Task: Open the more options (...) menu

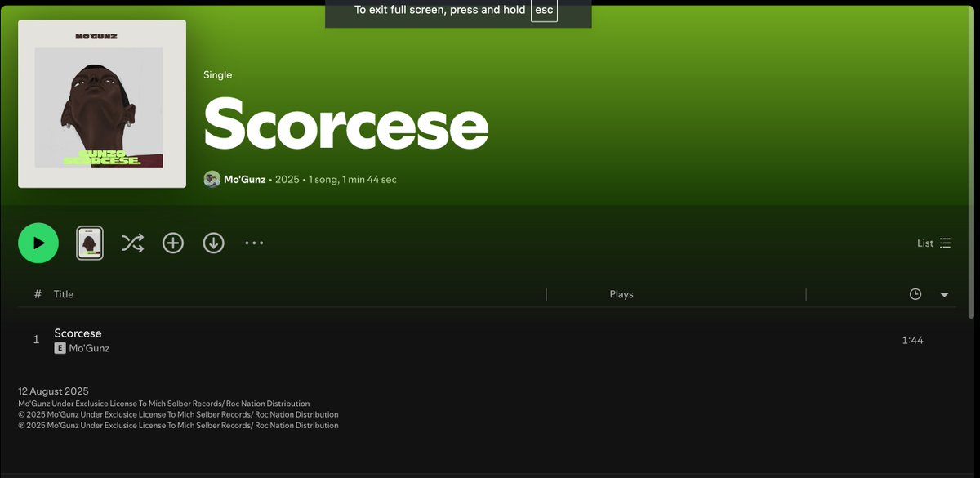Action: tap(254, 243)
